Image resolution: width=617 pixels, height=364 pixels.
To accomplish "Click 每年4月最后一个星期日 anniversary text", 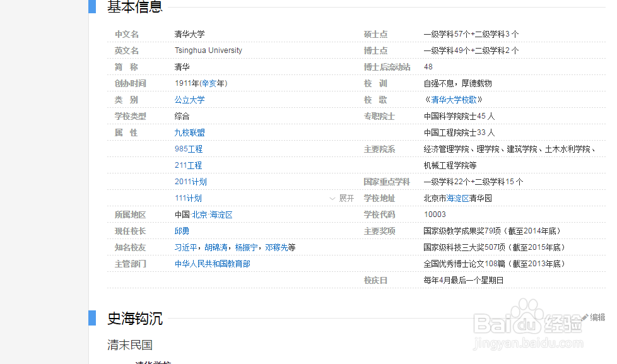I will click(x=464, y=281).
